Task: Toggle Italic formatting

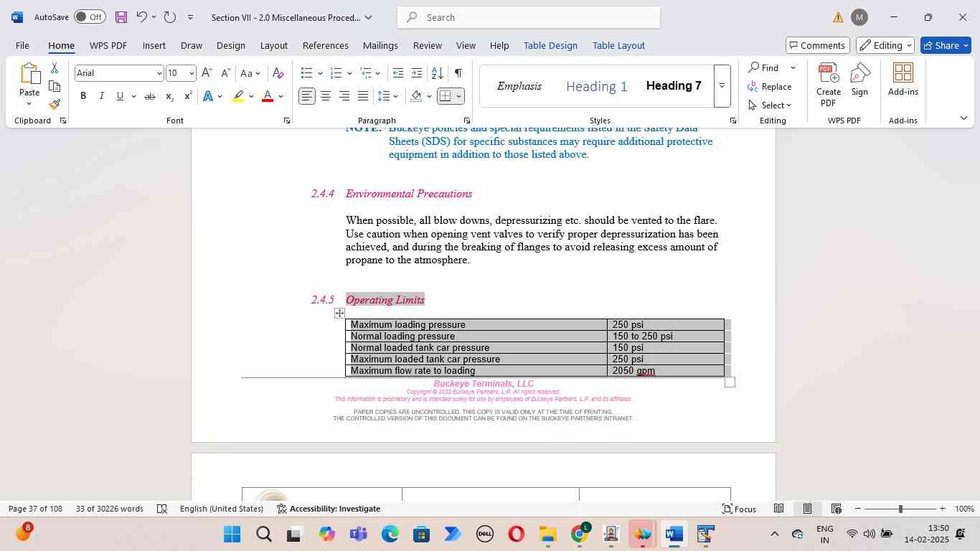Action: [101, 96]
